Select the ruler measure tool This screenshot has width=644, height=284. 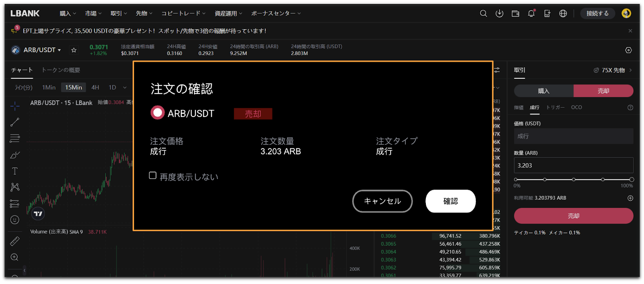coord(15,241)
